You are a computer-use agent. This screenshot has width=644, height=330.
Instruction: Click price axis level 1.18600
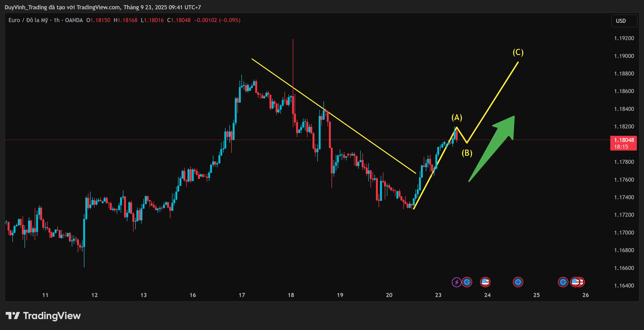[624, 91]
